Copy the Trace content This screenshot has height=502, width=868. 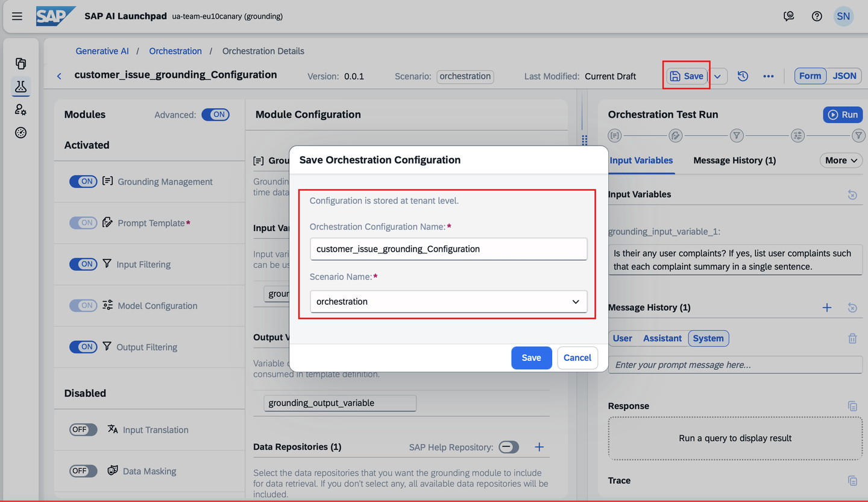tap(852, 481)
